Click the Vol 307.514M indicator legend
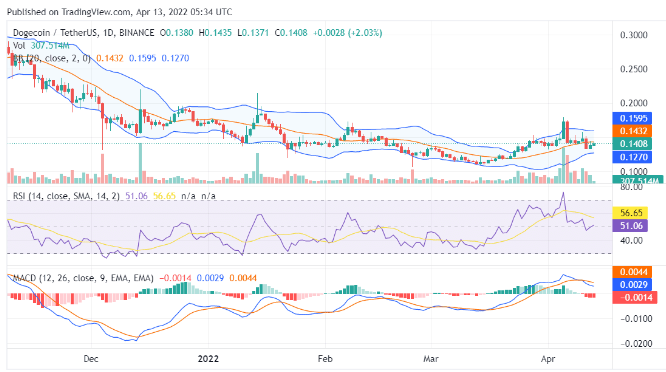666x372 pixels. (x=41, y=45)
